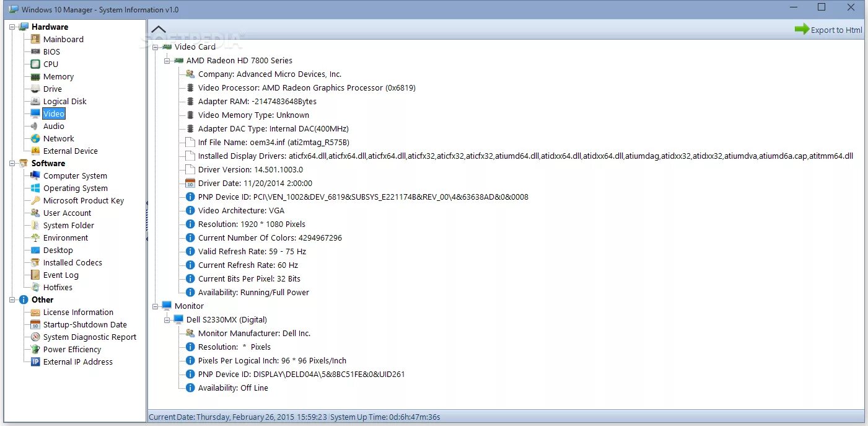Collapse the Dell S2330MX (Digital) node
The width and height of the screenshot is (868, 426).
167,319
